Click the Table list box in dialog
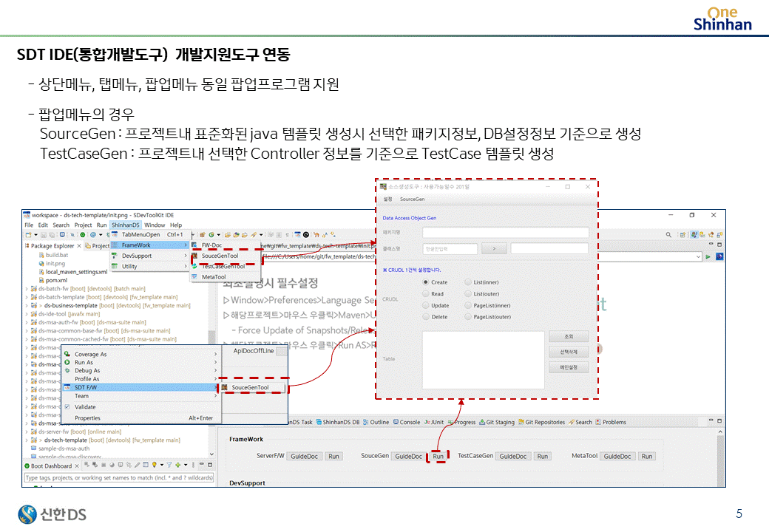The width and height of the screenshot is (769, 532). pos(483,360)
